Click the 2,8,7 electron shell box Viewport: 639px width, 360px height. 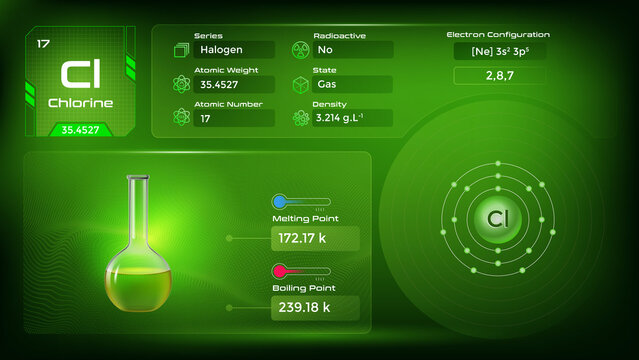[x=500, y=75]
